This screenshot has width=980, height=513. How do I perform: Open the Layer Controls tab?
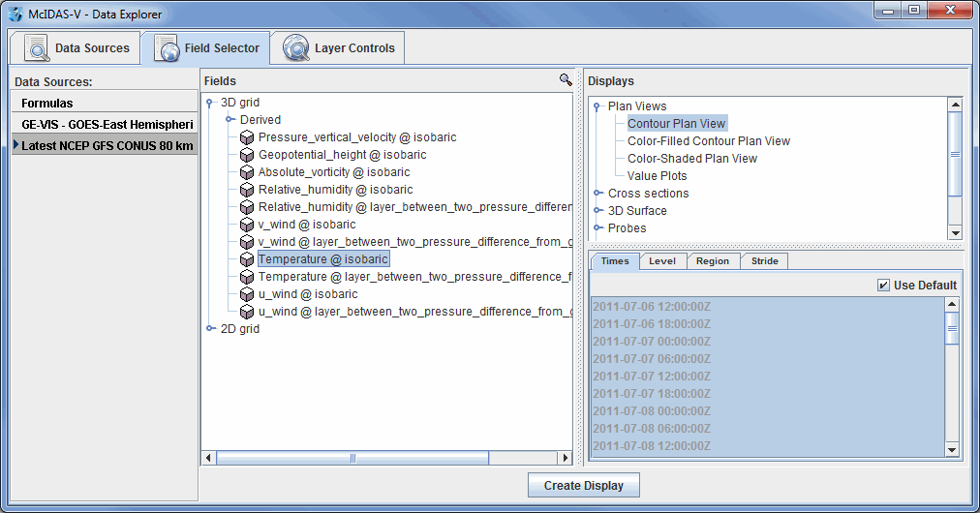[338, 48]
